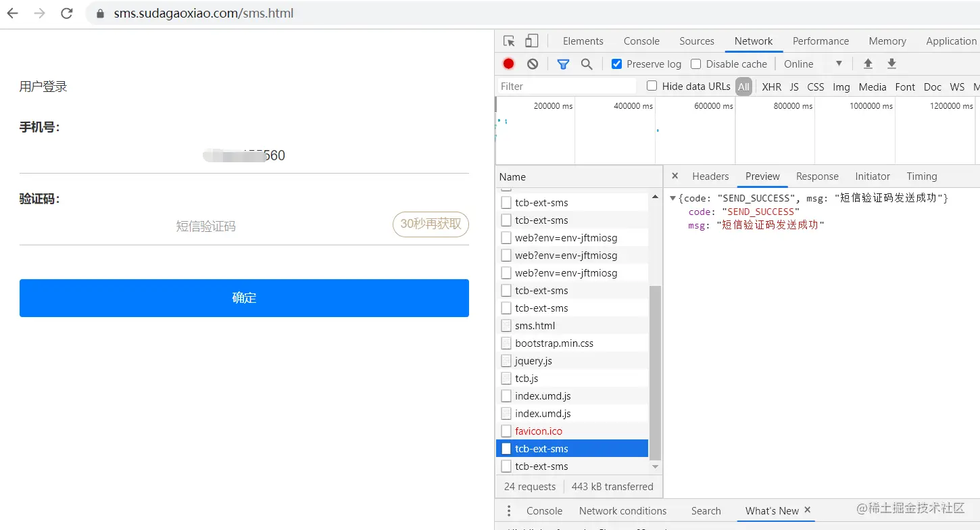Viewport: 980px width, 530px height.
Task: Select the Network panel tab
Action: tap(754, 41)
